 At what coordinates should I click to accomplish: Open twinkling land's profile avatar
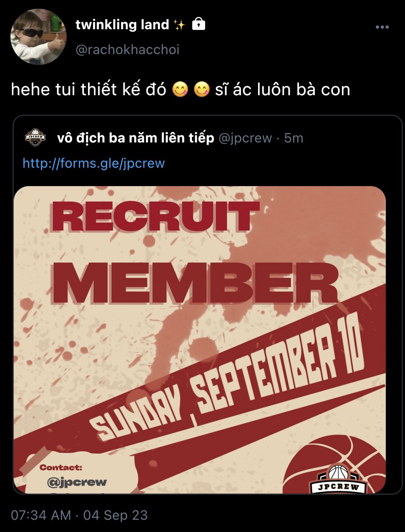[39, 37]
